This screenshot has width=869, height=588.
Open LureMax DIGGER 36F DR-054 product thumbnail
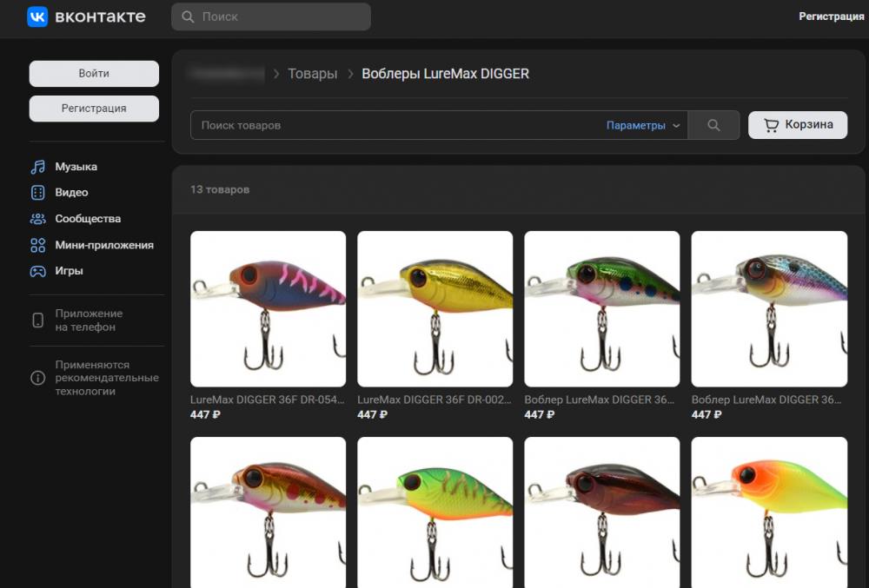pos(268,309)
